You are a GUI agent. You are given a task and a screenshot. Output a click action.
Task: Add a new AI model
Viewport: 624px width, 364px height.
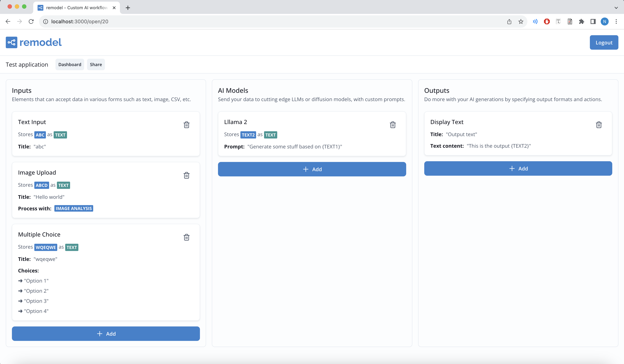(312, 169)
